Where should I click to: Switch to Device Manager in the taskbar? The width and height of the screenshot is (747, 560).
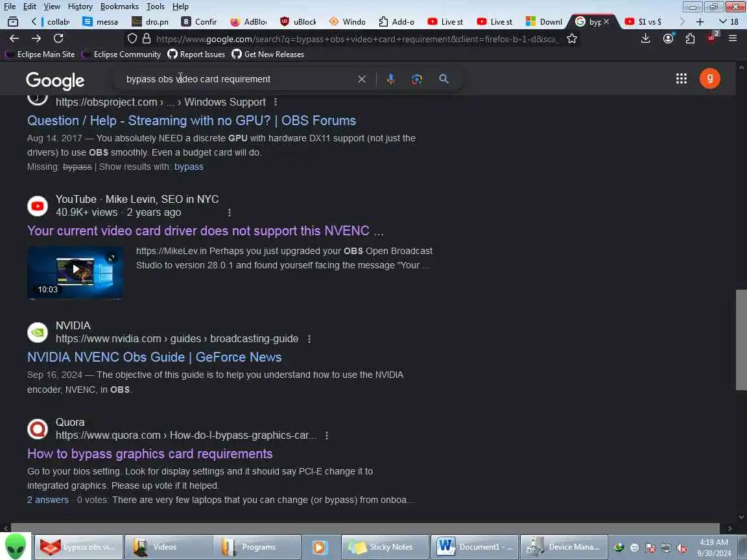coord(563,546)
